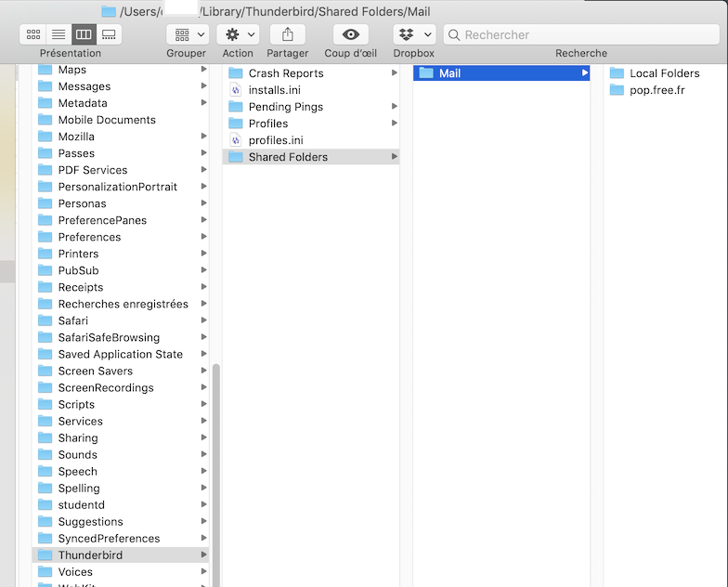
Task: Switch to list view presentation
Action: [x=58, y=34]
